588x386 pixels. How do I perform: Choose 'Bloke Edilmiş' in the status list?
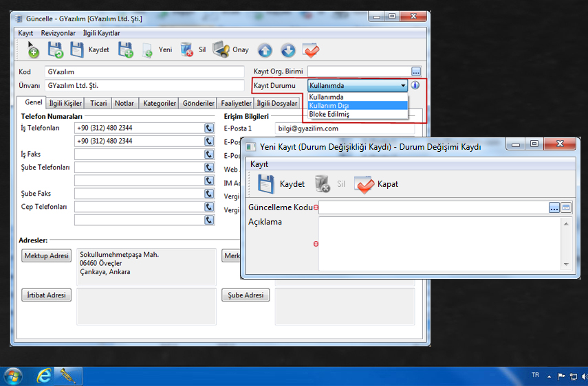(329, 114)
